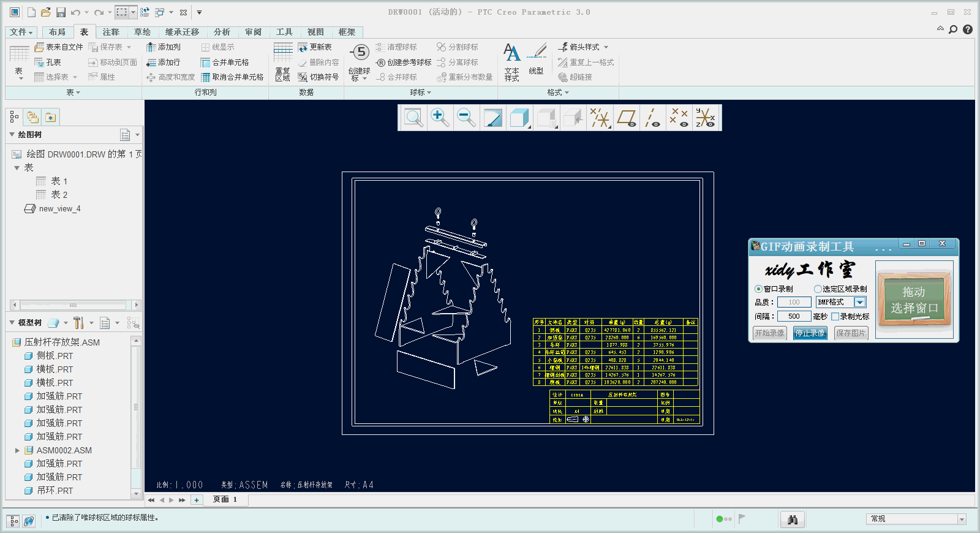Click the add new sheet plus button

[x=197, y=500]
